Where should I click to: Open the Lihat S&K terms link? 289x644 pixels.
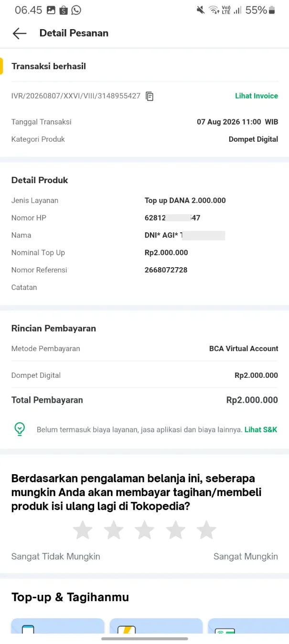click(x=261, y=429)
